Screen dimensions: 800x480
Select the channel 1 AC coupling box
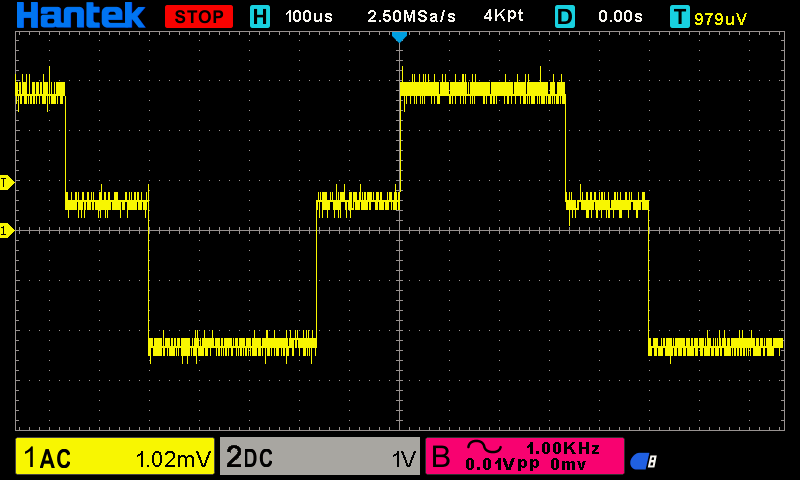click(x=115, y=456)
